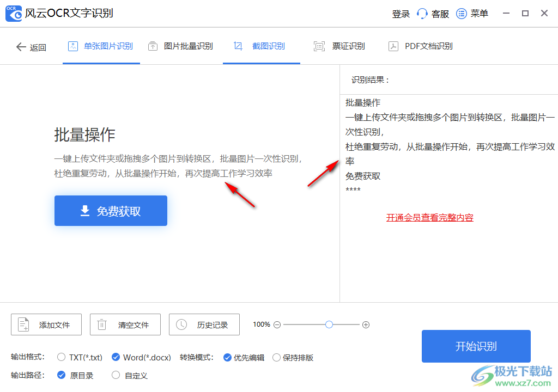Switch to 图片批量识别 tab
558x392 pixels.
181,47
